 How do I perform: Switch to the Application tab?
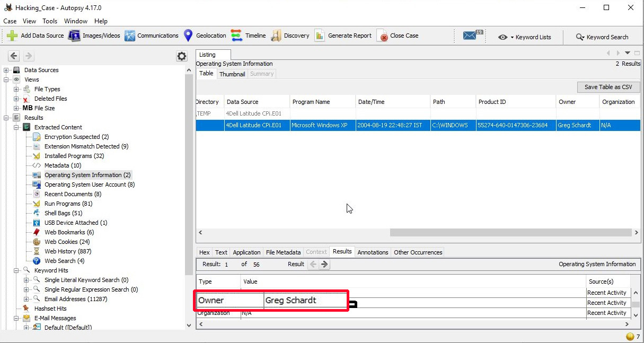tap(246, 252)
